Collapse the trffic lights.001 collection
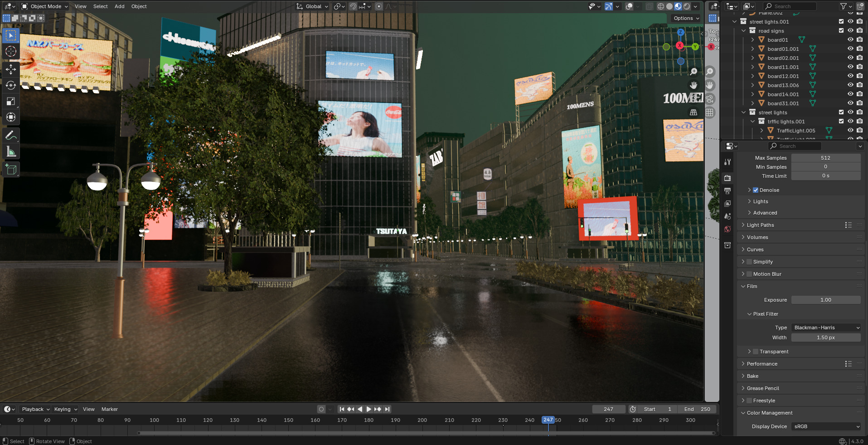The image size is (868, 445). pos(752,122)
